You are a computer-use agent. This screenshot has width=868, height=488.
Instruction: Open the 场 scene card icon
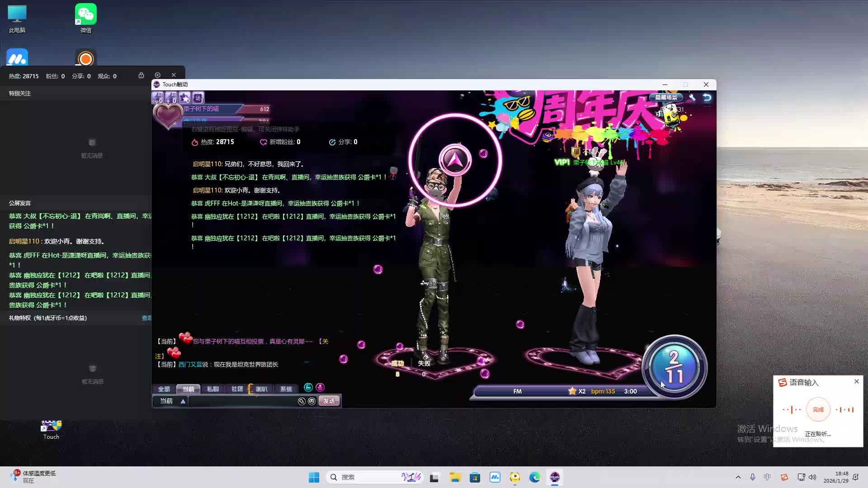coord(198,98)
